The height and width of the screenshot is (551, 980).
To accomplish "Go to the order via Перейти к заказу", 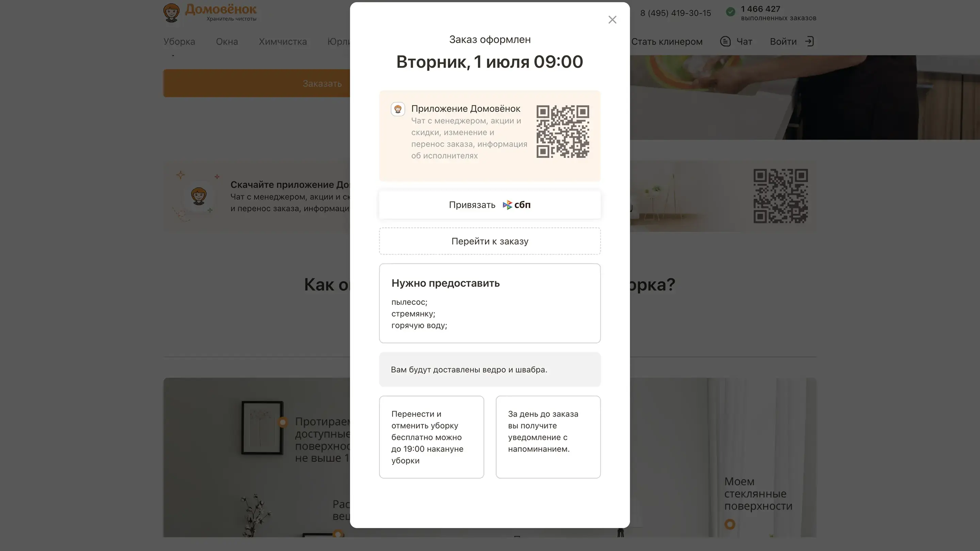I will tap(490, 241).
